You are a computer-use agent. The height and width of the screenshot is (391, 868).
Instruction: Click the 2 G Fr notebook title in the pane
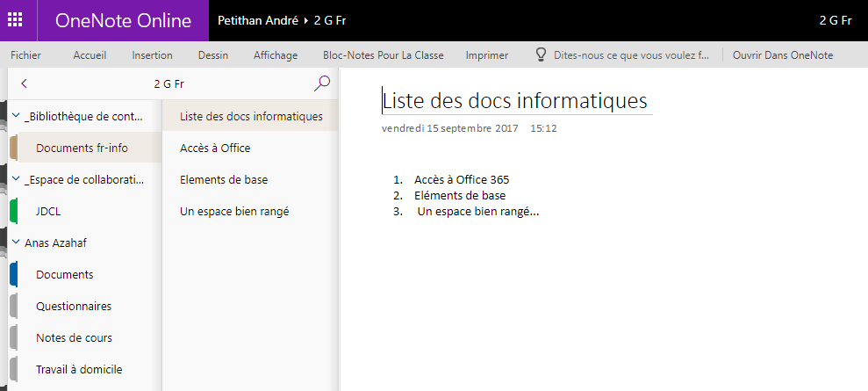[x=169, y=84]
